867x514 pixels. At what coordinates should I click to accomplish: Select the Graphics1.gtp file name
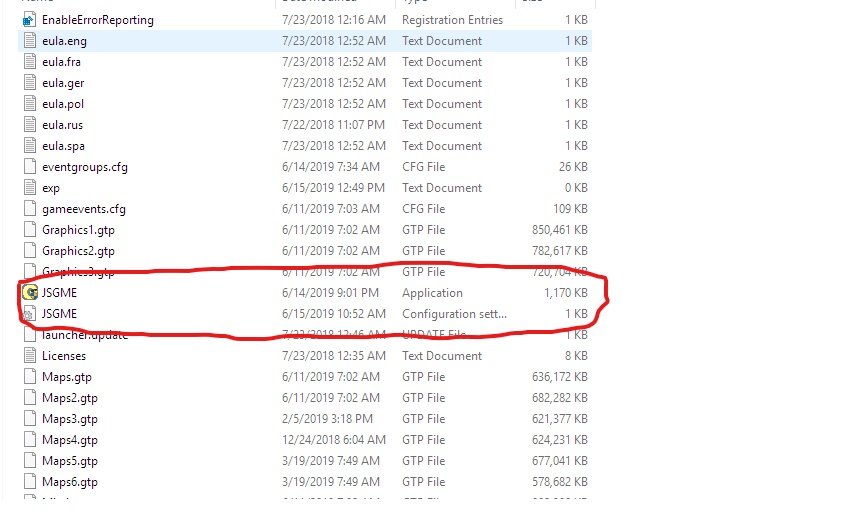(79, 230)
